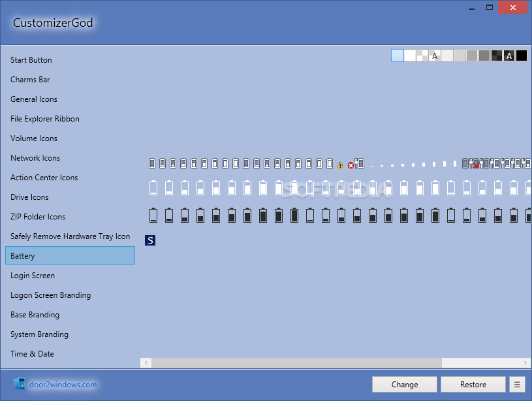Select Base Branding
The width and height of the screenshot is (532, 401).
35,315
